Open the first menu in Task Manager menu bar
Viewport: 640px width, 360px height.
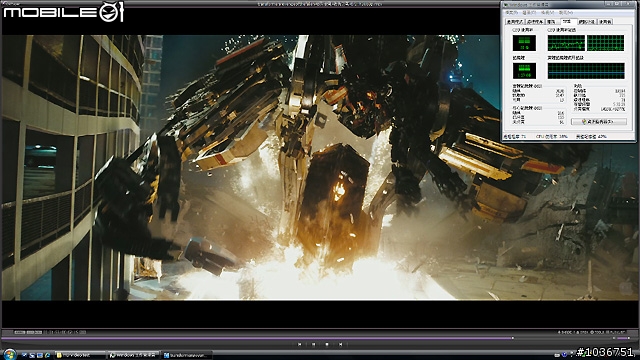click(x=511, y=13)
